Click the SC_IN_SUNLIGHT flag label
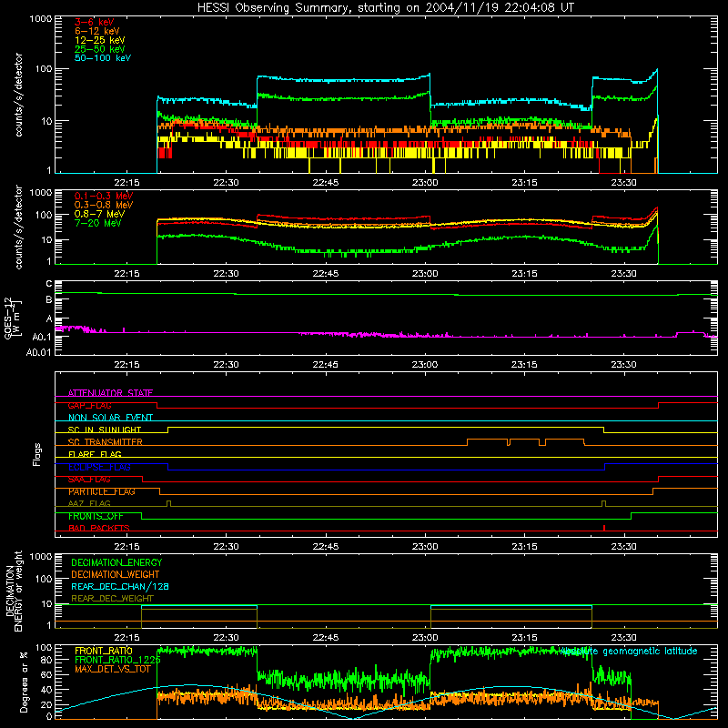Viewport: 728px width, 728px height. point(105,430)
